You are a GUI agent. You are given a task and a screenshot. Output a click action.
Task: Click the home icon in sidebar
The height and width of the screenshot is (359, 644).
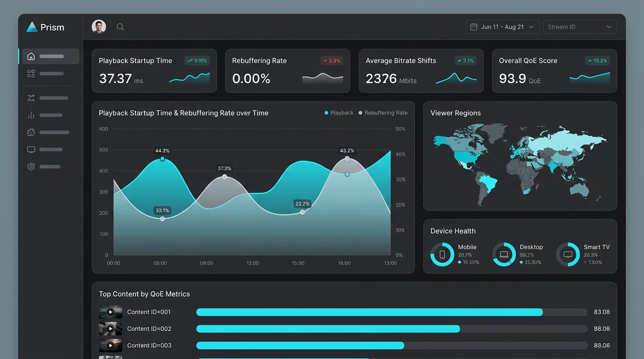(31, 57)
